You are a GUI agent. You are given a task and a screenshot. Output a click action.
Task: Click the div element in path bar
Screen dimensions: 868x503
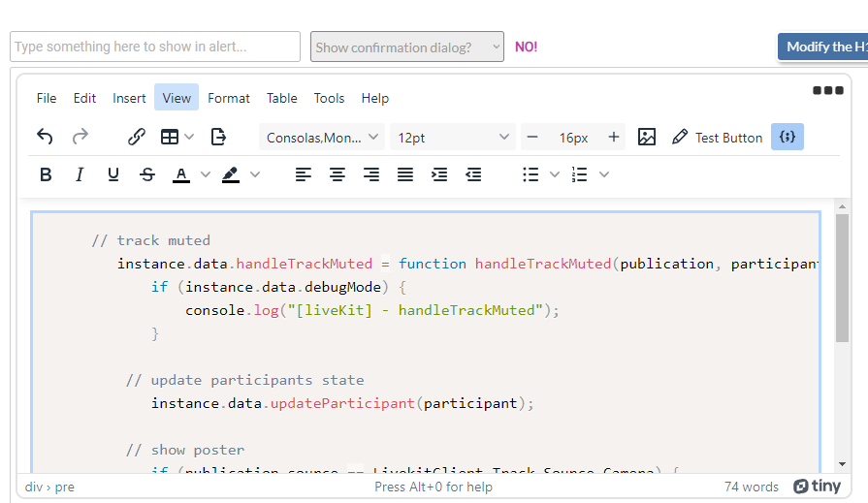[33, 487]
